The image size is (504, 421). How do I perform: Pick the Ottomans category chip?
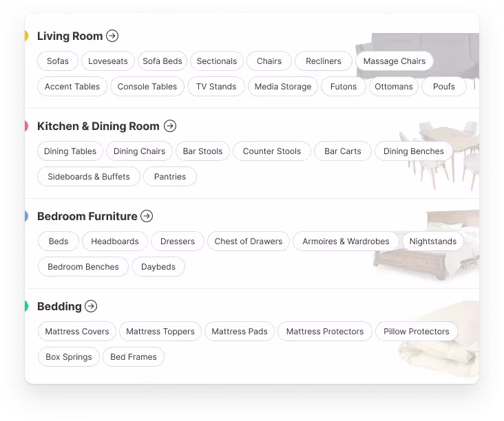pos(394,87)
